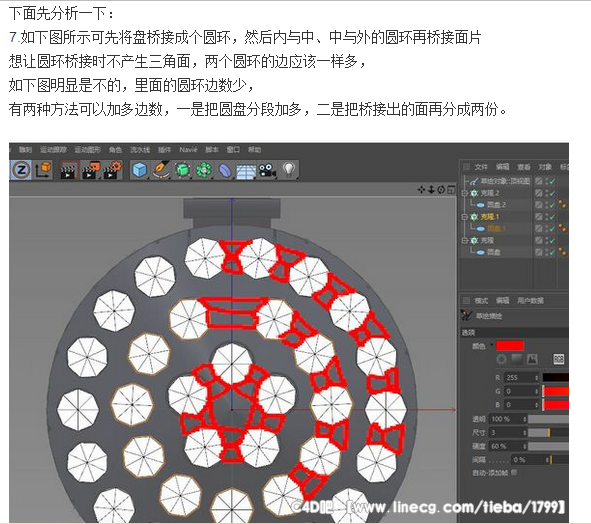The width and height of the screenshot is (591, 524).
Task: Click Render to Picture Viewer icon
Action: click(90, 170)
